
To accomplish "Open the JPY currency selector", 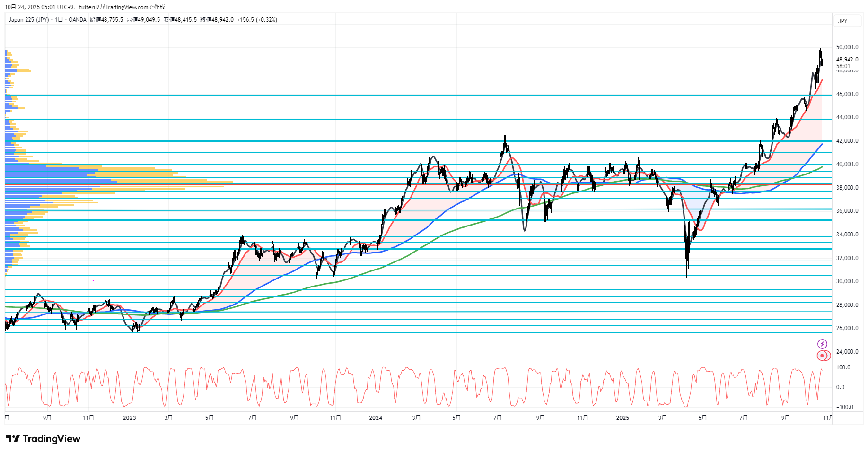I will 843,21.
